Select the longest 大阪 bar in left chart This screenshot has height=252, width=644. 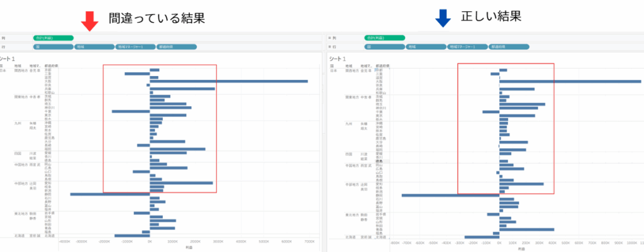pyautogui.click(x=228, y=81)
